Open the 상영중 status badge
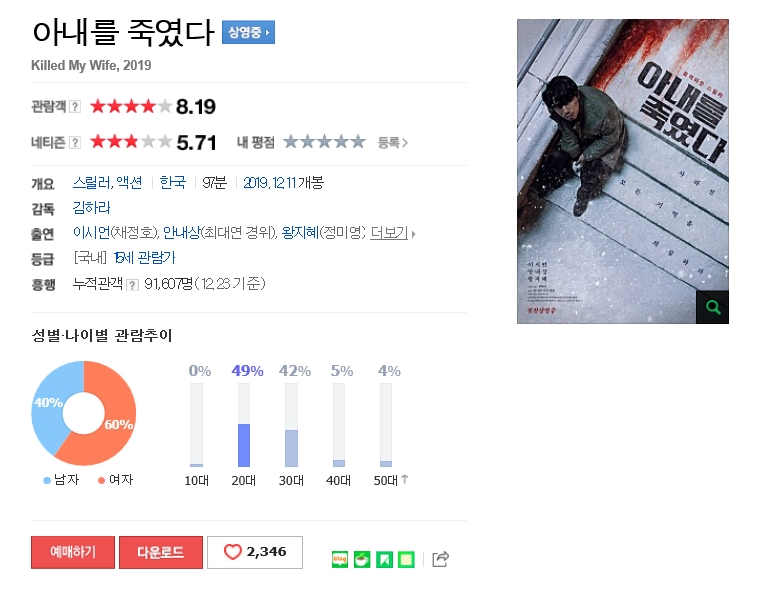Viewport: 772px width, 608px height. coord(248,32)
